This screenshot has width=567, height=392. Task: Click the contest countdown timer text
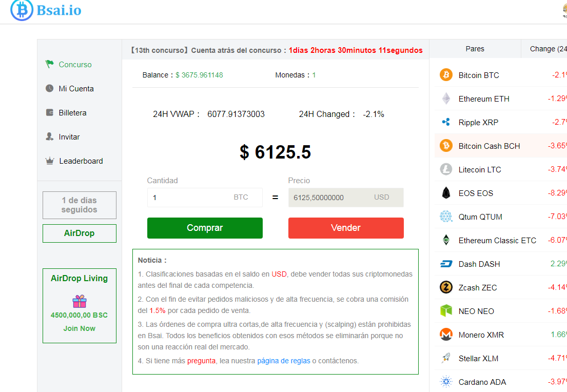(356, 50)
